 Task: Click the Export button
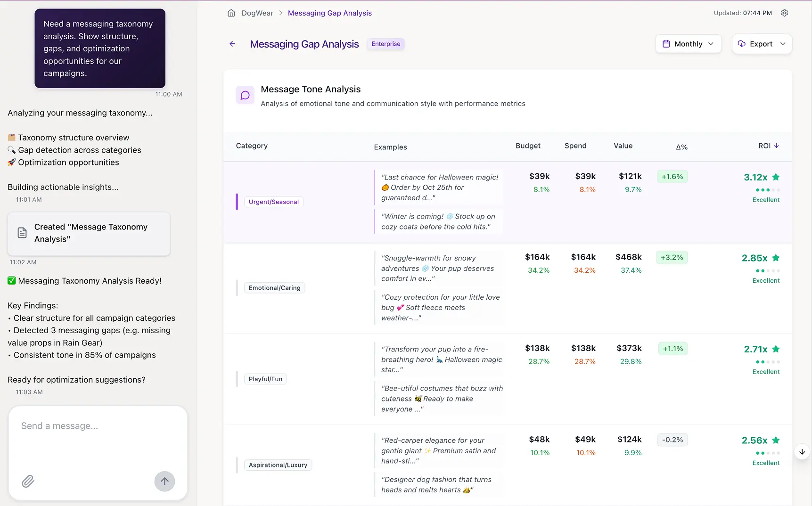tap(760, 43)
